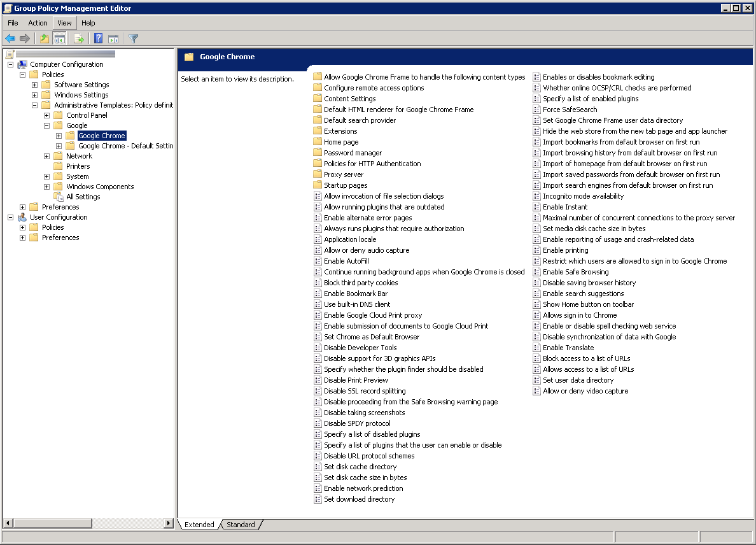
Task: Click the policy icon beside Set download directory
Action: [318, 499]
